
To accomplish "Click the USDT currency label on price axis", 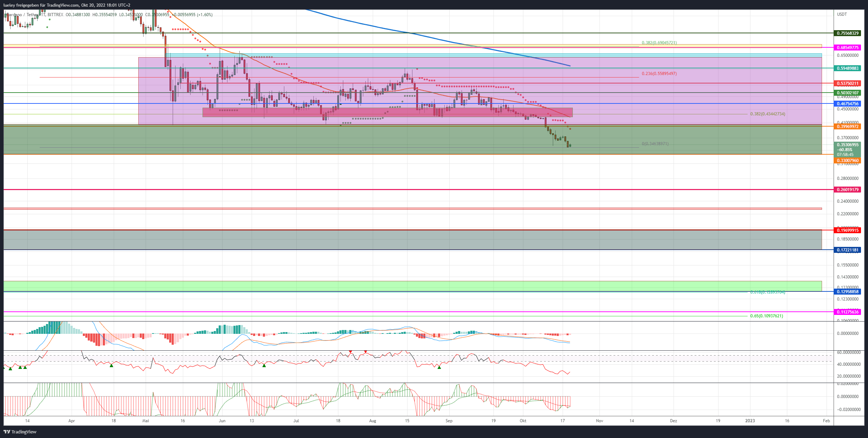I will 842,14.
